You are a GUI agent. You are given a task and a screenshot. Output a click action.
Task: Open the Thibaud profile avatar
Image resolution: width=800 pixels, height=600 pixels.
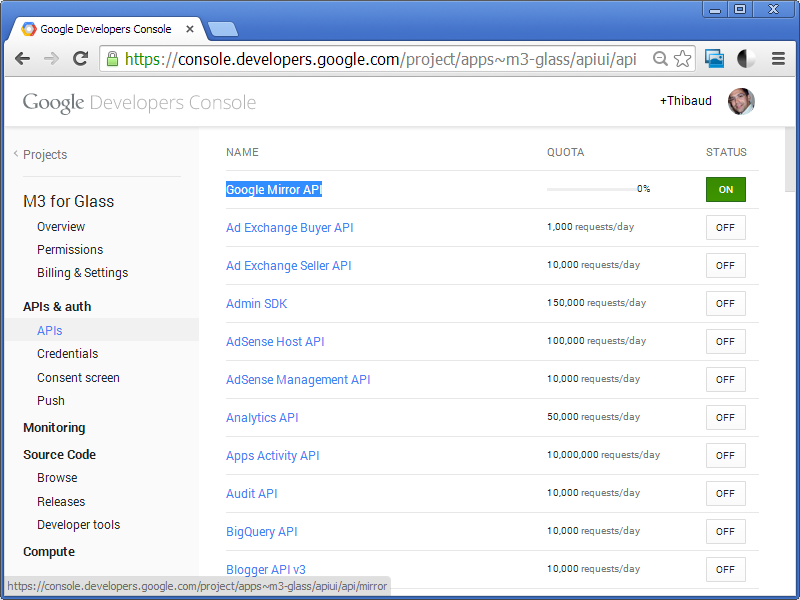741,101
